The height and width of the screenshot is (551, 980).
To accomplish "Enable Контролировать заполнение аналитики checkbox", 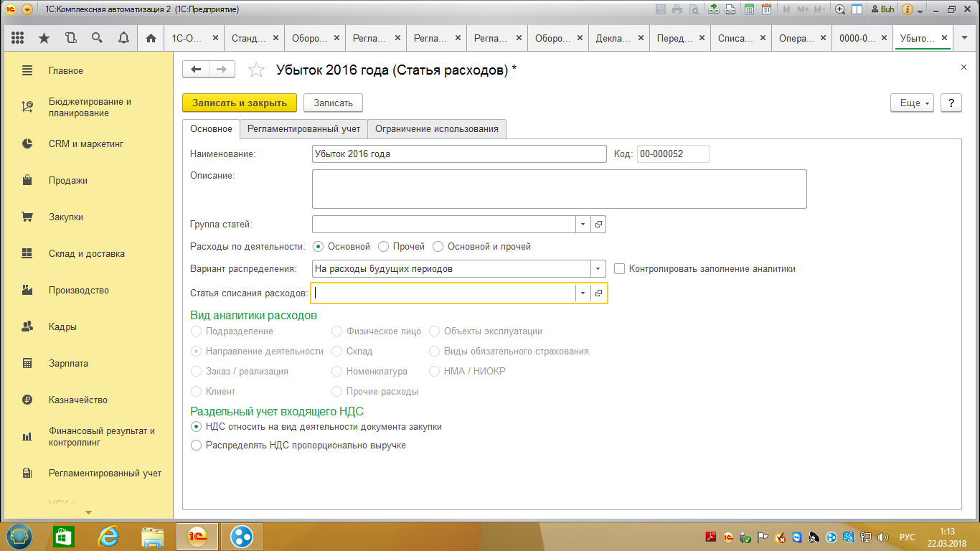I will click(620, 269).
